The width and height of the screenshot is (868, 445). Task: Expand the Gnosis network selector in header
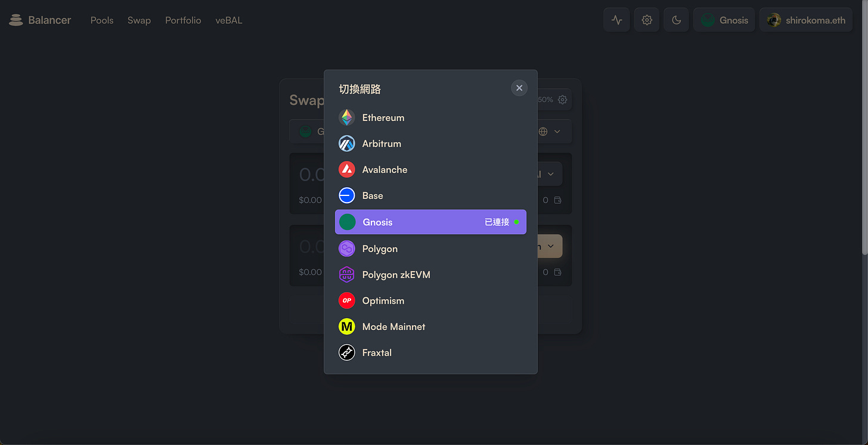[x=724, y=19]
